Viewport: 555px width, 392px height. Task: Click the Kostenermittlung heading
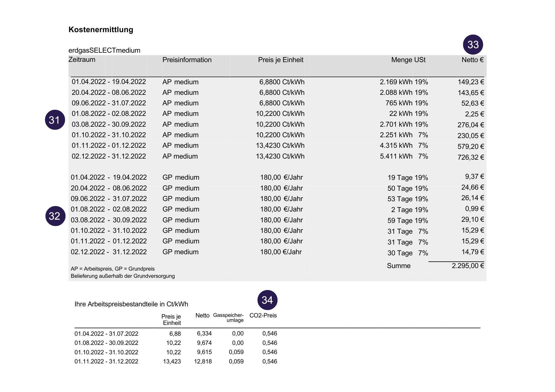click(x=101, y=30)
